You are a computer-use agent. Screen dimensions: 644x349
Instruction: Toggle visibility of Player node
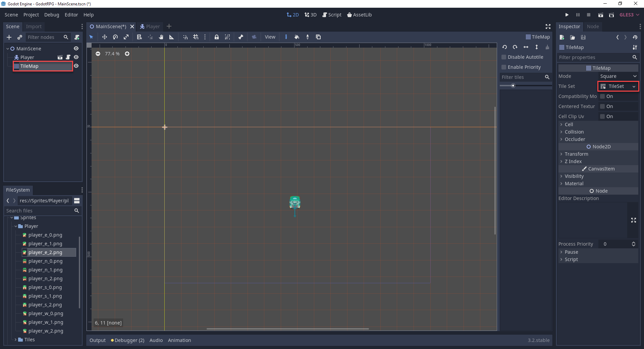76,57
